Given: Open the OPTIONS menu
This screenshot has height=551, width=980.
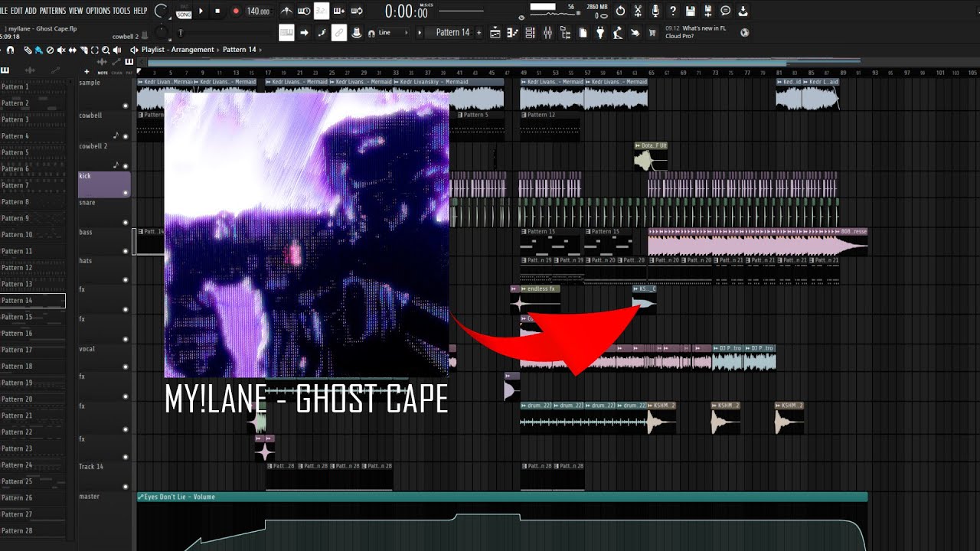Looking at the screenshot, I should [98, 11].
